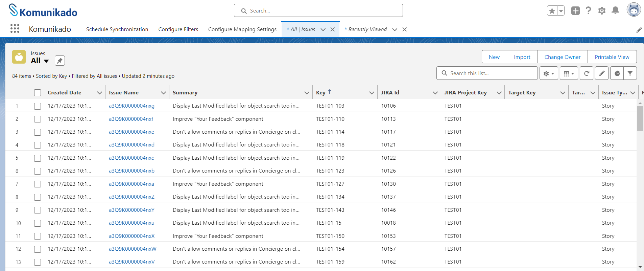Click the Favorites star icon
Screen dimensions: 644x271
pyautogui.click(x=552, y=11)
